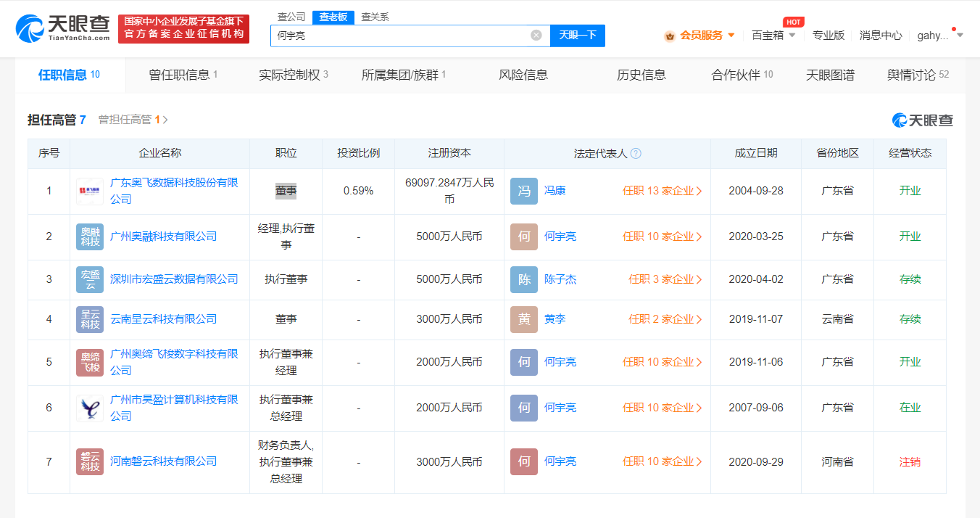The width and height of the screenshot is (980, 518).
Task: Select the 查公司 search mode tab
Action: point(291,17)
